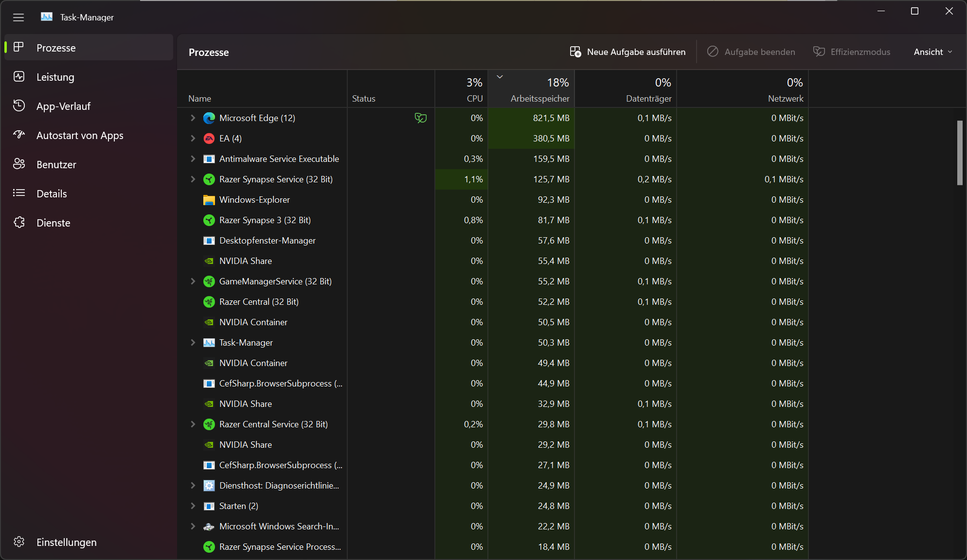Open Einstellungen gear icon at bottom
Screen dimensions: 967x560
pyautogui.click(x=19, y=542)
